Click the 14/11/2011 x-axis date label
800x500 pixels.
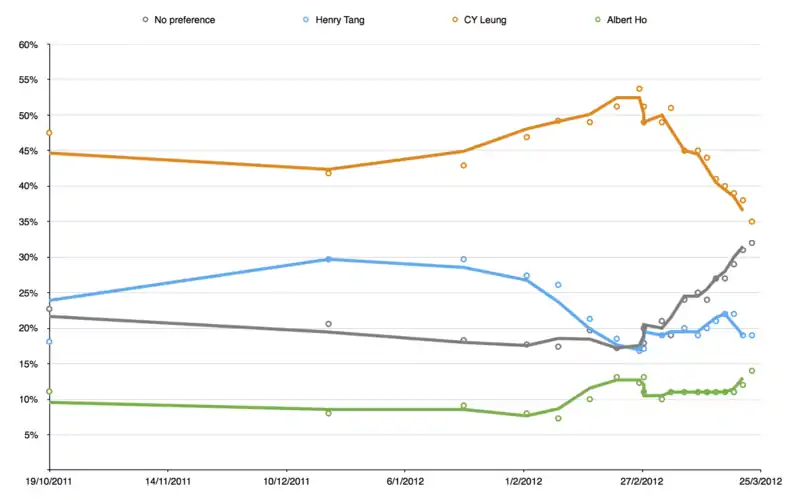coord(168,481)
